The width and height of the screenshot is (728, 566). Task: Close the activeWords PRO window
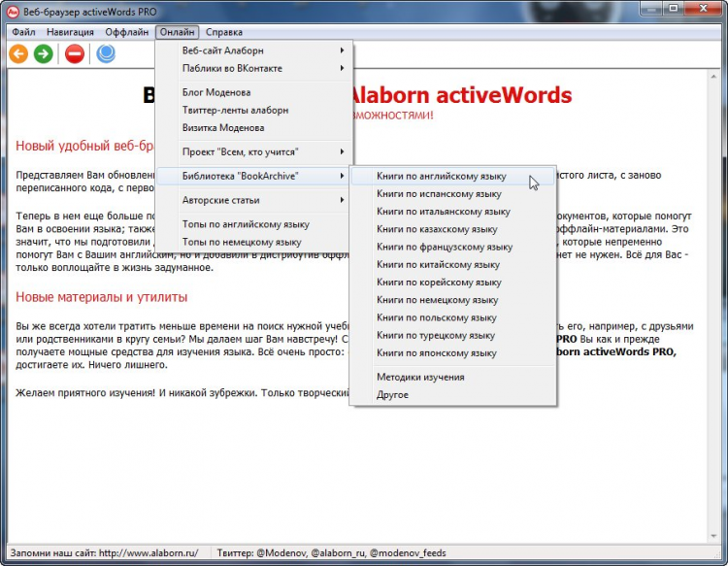pos(703,9)
